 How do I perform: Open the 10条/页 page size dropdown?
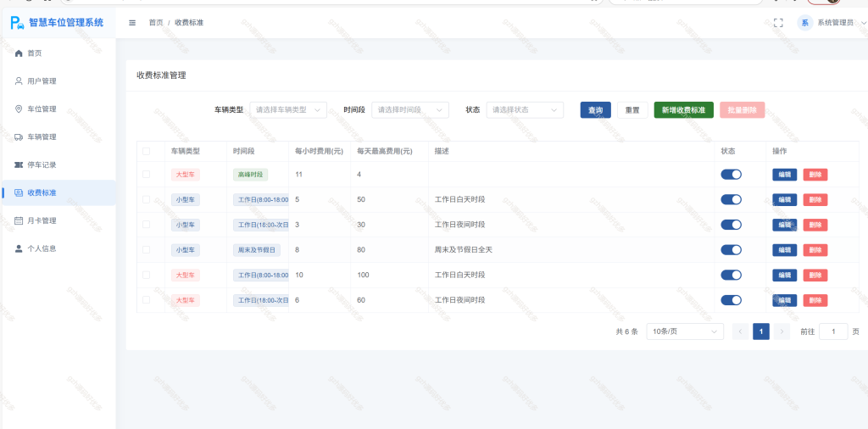[685, 331]
